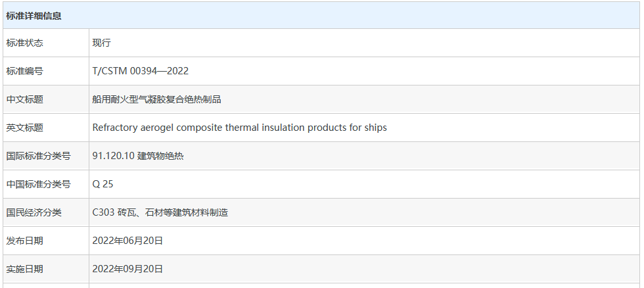644x288 pixels.
Task: Click the 中文标题 row label
Action: coord(25,99)
